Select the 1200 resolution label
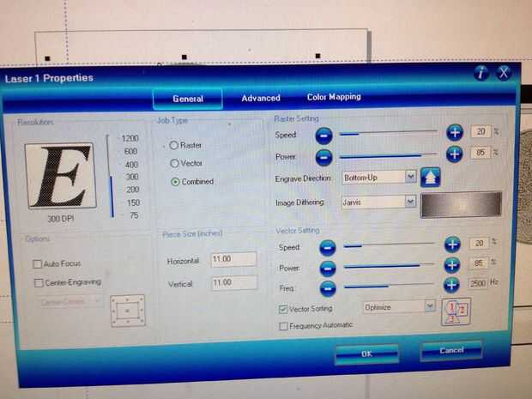This screenshot has height=399, width=532. pos(130,138)
